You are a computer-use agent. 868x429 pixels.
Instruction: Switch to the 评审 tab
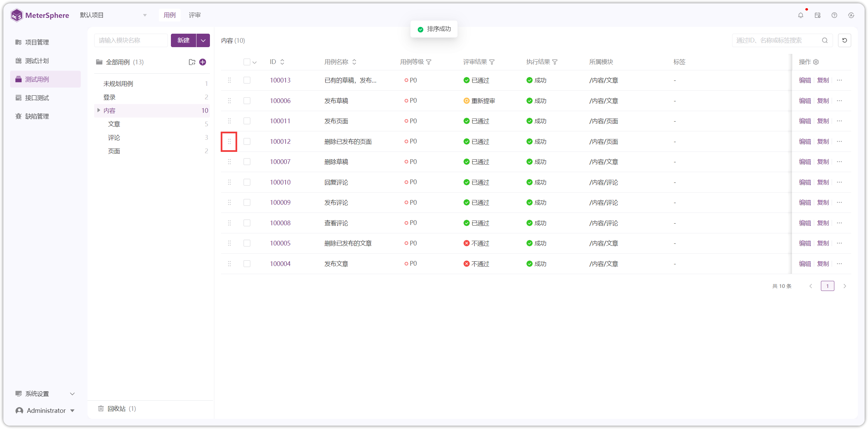tap(194, 15)
